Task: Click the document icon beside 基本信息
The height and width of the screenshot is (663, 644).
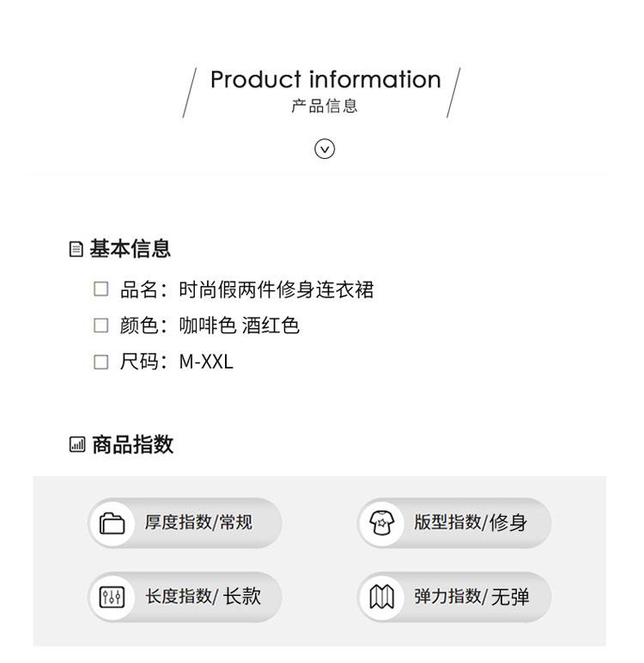Action: pyautogui.click(x=76, y=249)
